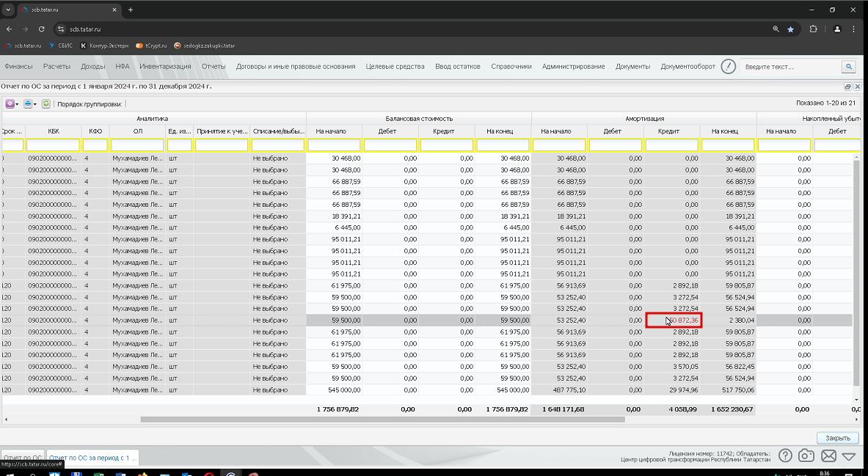Click the ОЛ column header
This screenshot has height=476, width=868.
click(138, 131)
